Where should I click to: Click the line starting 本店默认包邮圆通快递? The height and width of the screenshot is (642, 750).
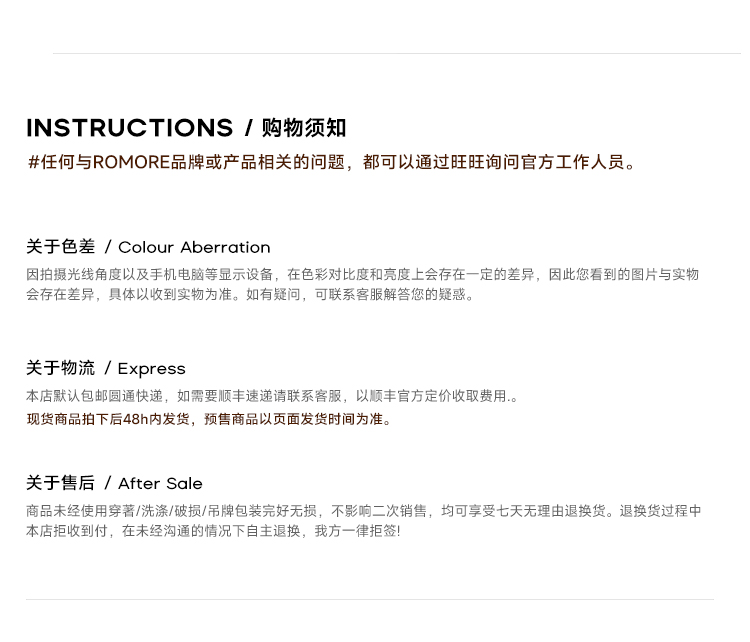(272, 396)
